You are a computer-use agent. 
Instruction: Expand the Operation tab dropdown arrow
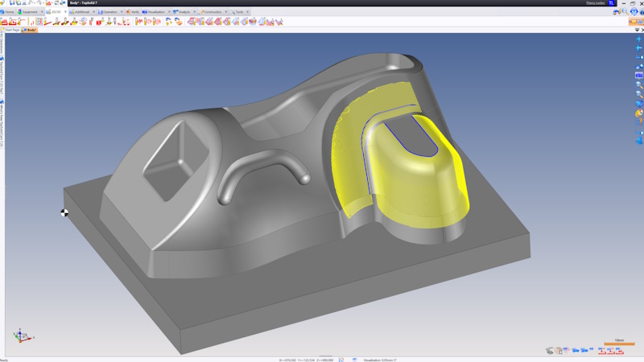122,12
